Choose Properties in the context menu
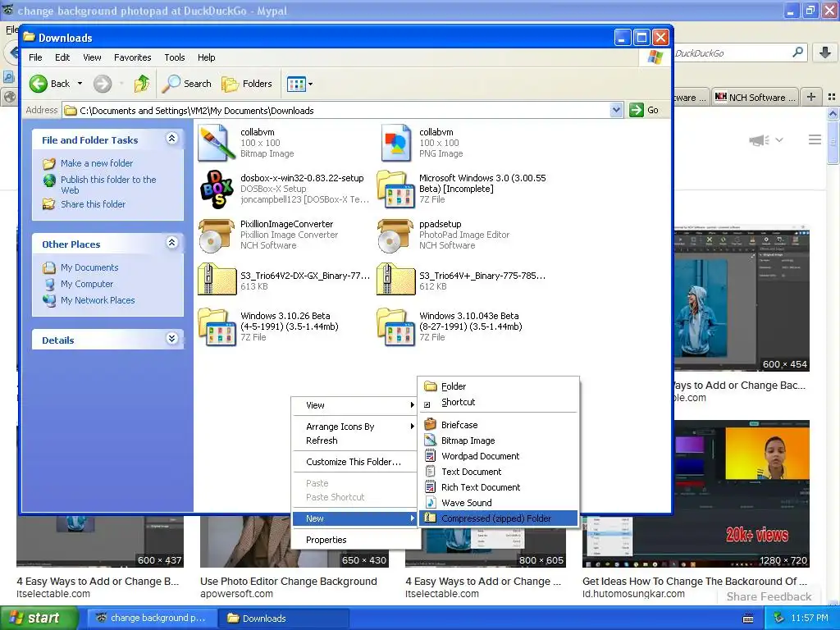Screen dimensions: 840x630 (354, 540)
